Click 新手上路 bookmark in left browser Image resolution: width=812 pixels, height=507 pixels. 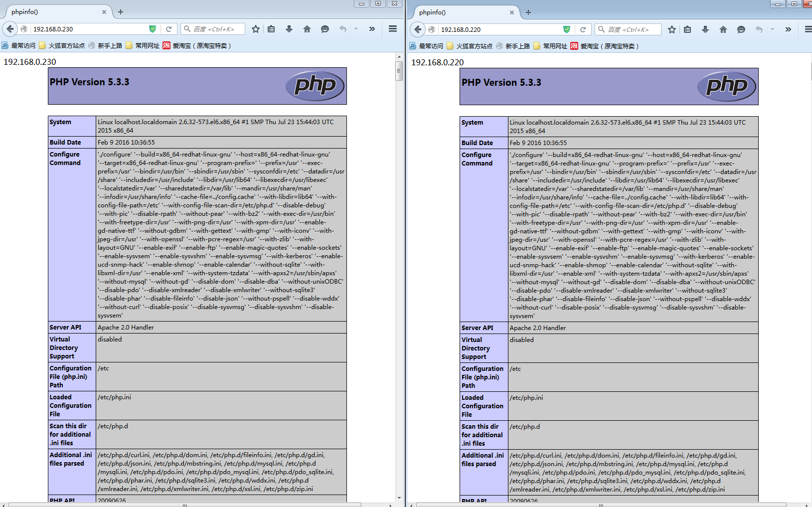point(106,45)
